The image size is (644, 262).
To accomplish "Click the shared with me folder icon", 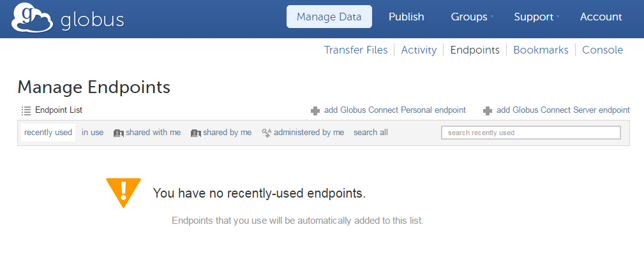I will (x=118, y=133).
